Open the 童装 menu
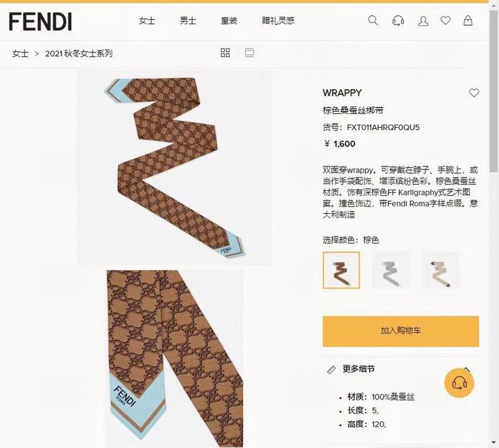The image size is (499, 448). (x=229, y=21)
